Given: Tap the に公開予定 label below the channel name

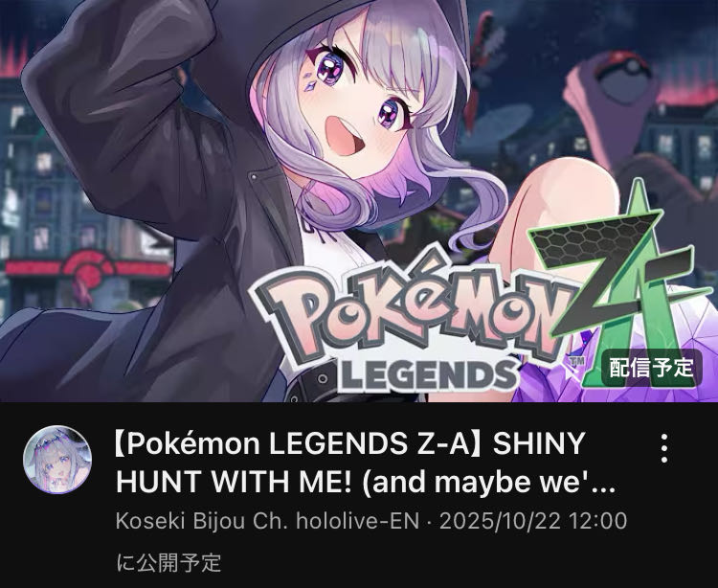Looking at the screenshot, I should [x=168, y=563].
